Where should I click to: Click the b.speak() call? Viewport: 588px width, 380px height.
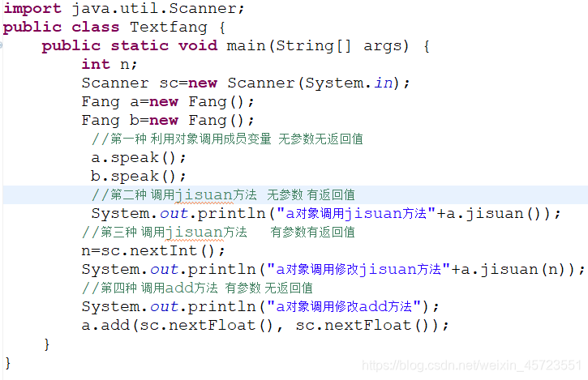[x=139, y=176]
